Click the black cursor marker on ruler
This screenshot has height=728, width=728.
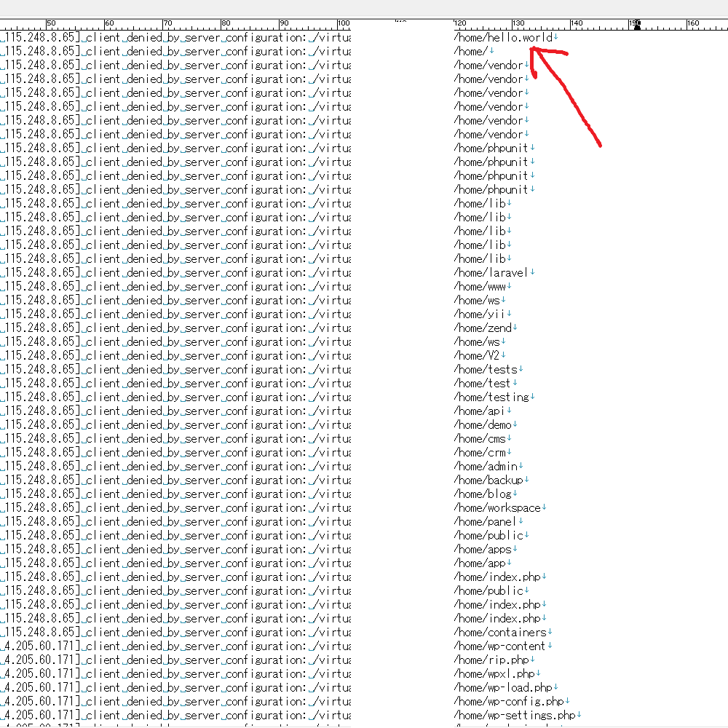pos(638,25)
